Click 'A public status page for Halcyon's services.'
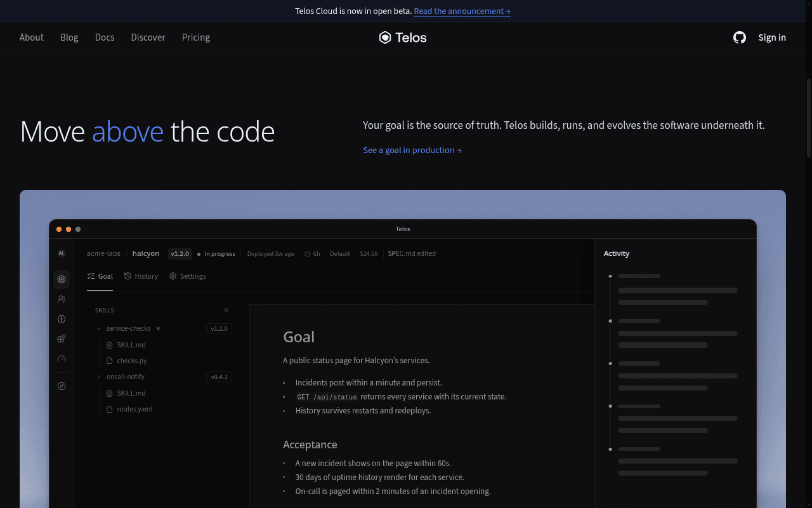This screenshot has height=508, width=812. click(357, 361)
